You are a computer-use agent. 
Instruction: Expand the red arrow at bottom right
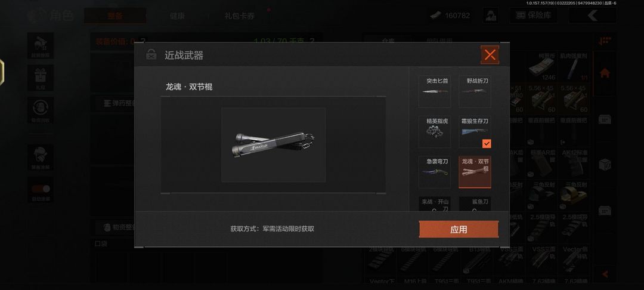pos(605,274)
